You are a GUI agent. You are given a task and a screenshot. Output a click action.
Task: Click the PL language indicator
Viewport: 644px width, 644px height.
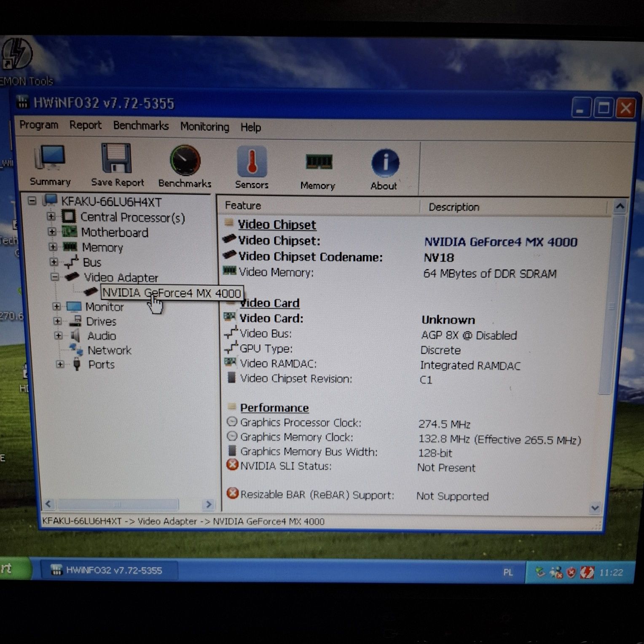(x=508, y=572)
